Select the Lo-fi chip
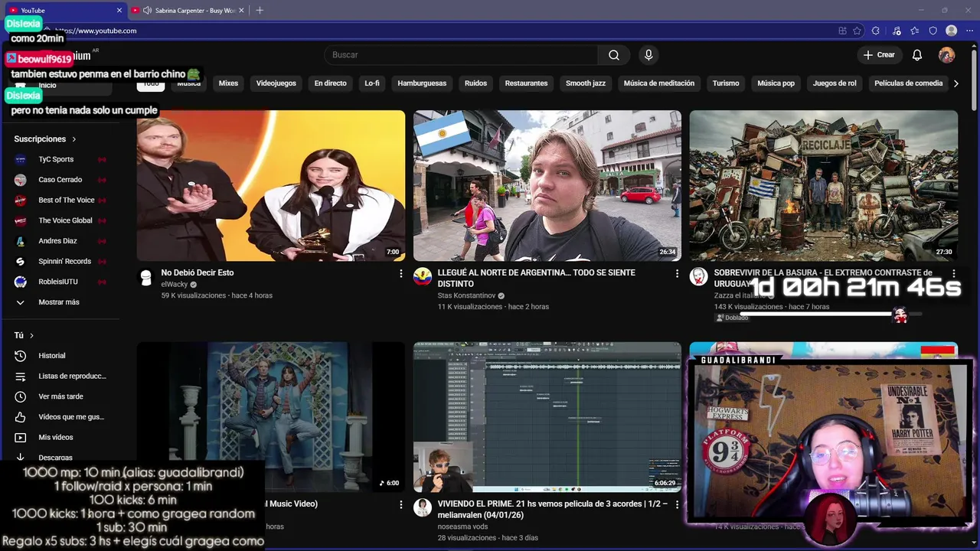Viewport: 980px width, 551px height. (372, 83)
